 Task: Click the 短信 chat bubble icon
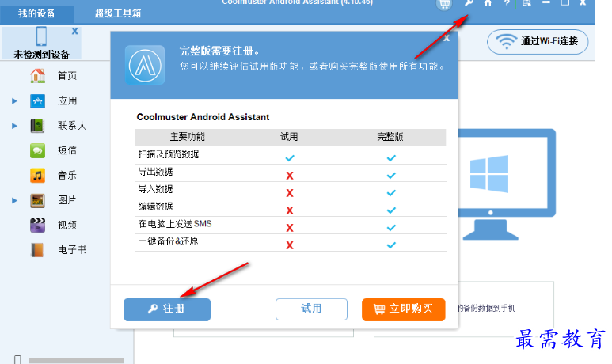click(37, 150)
